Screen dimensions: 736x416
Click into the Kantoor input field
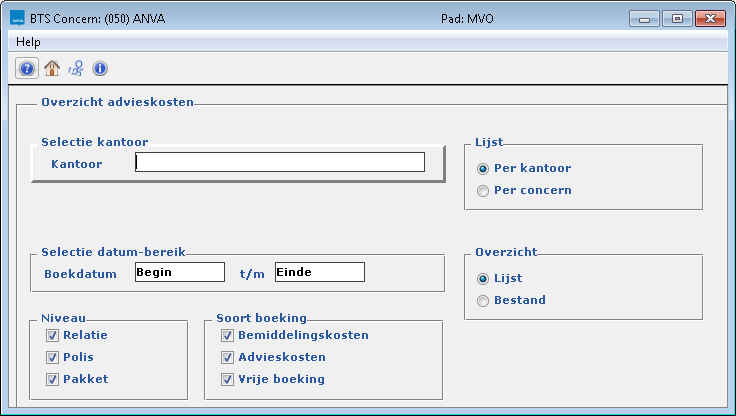(280, 163)
